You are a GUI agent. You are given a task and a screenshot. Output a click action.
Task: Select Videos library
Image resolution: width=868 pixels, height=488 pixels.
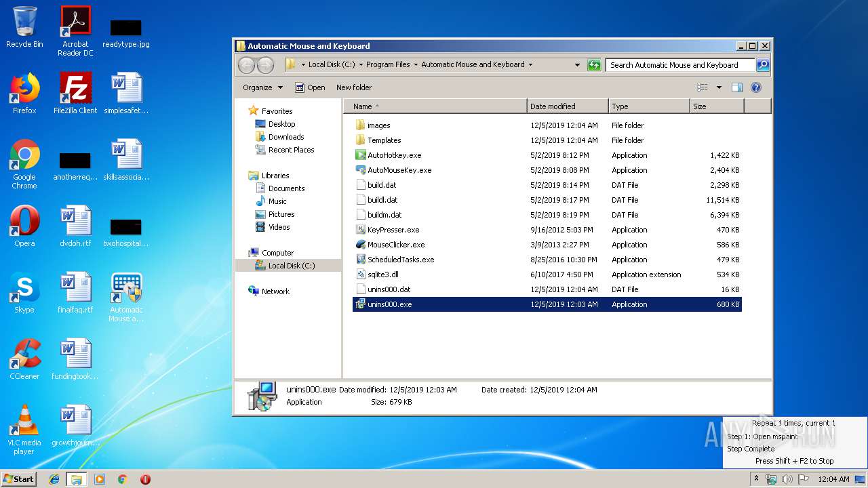[279, 227]
